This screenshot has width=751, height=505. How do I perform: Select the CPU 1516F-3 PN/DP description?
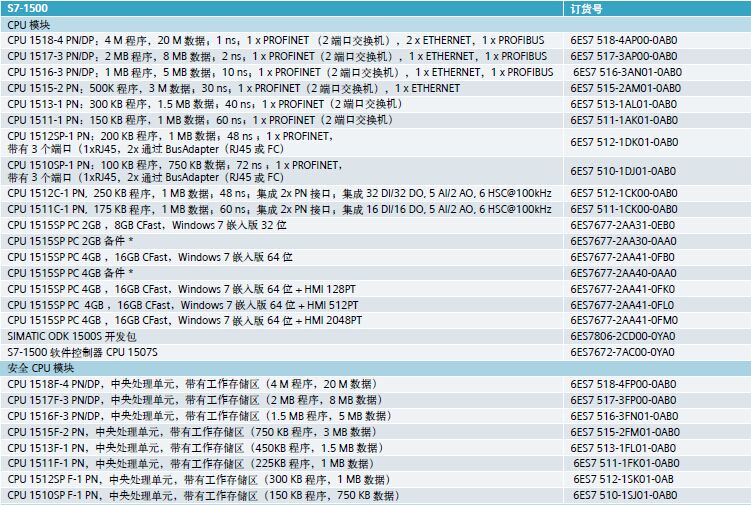(200, 416)
